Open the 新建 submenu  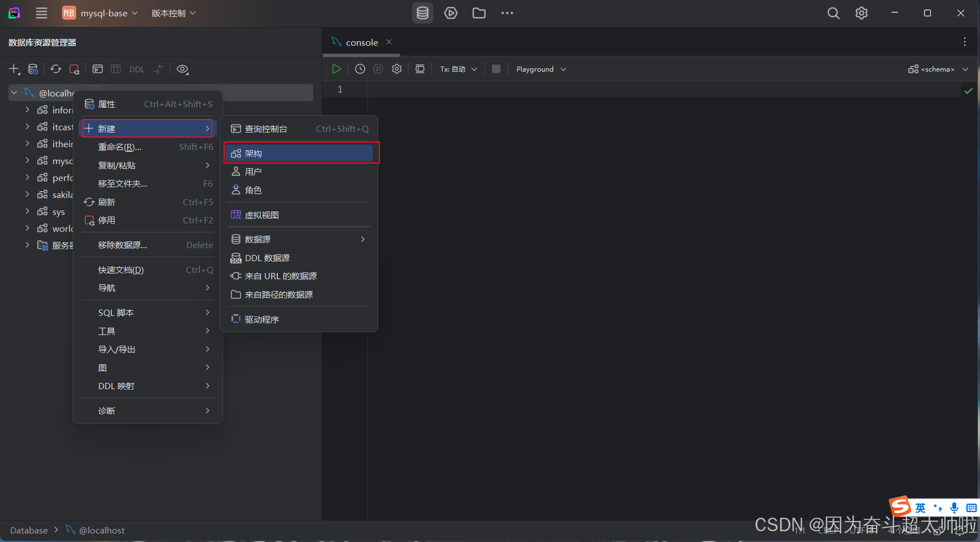coord(148,129)
